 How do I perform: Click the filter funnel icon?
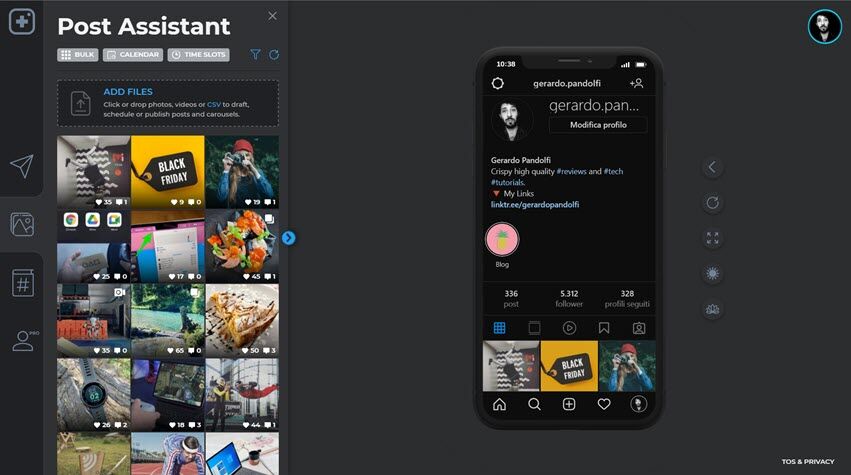(255, 54)
